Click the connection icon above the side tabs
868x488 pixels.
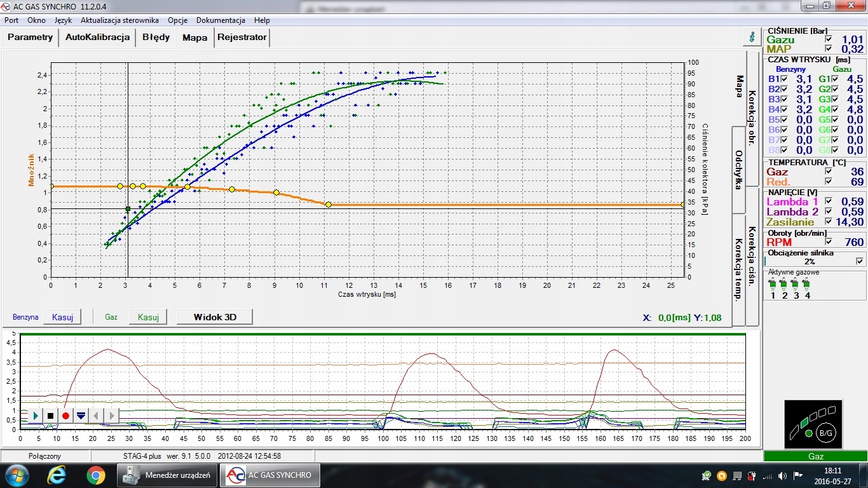coord(752,37)
